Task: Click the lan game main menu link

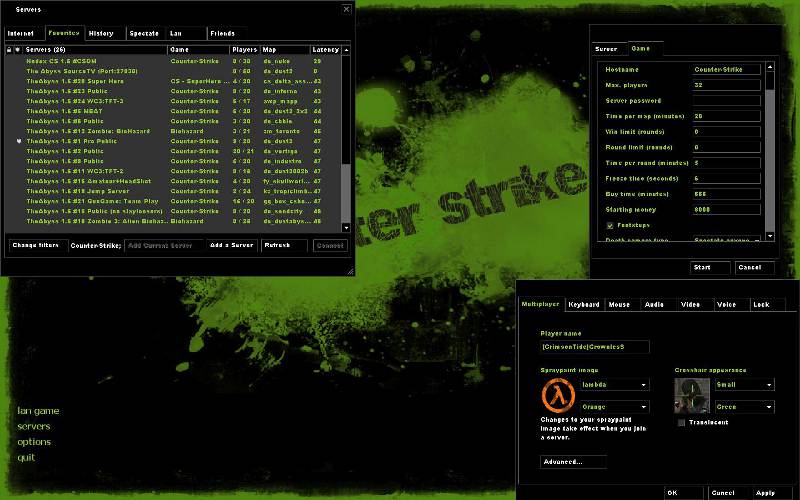Action: [38, 411]
